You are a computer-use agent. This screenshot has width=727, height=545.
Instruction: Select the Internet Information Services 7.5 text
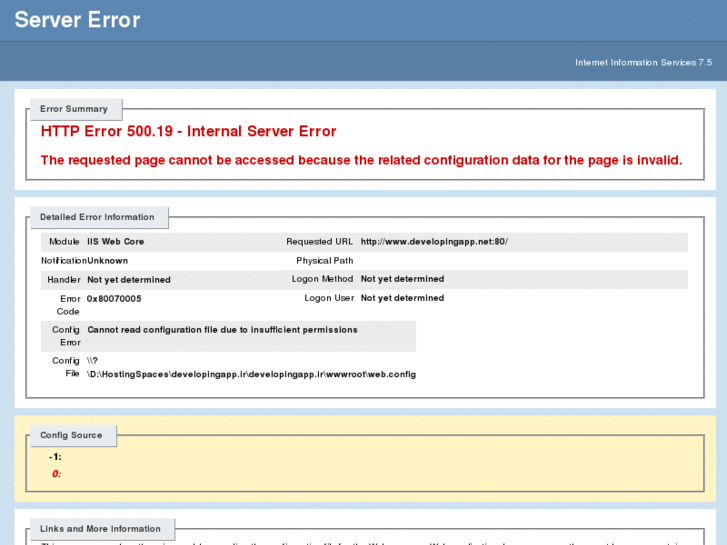point(643,63)
